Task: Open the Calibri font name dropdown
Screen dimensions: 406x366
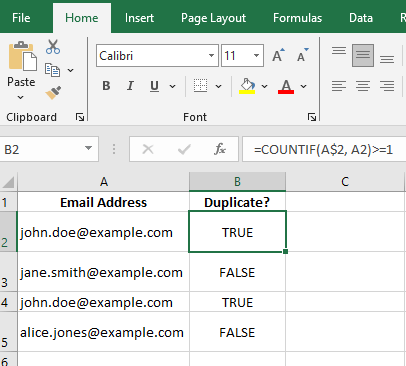Action: tap(211, 55)
